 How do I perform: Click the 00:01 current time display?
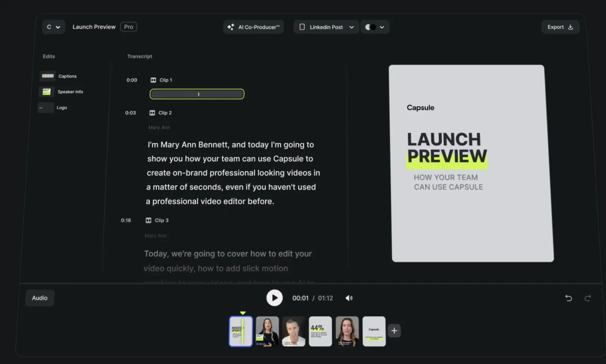point(300,298)
